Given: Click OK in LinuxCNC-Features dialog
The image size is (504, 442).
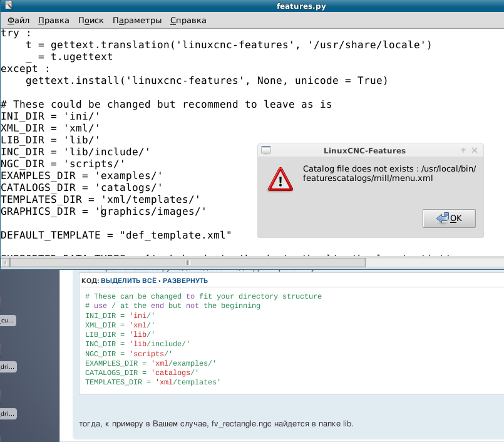Looking at the screenshot, I should [449, 218].
